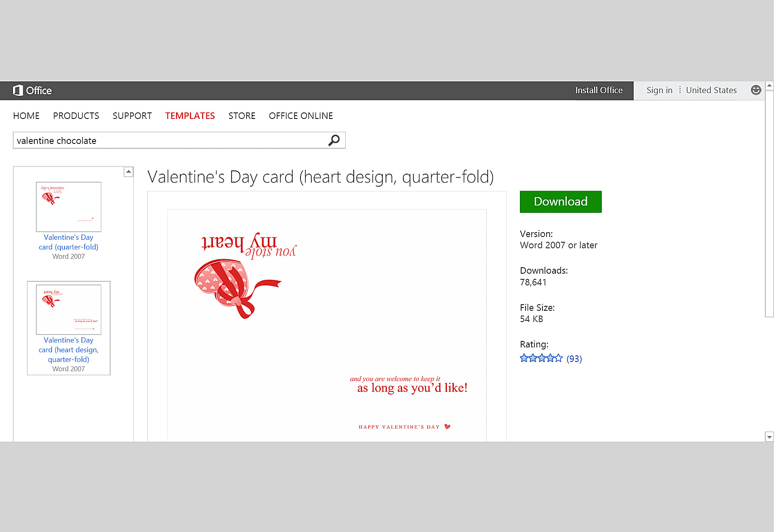Select Valentine's Day card (quarter-fold) thumbnail
Screen dimensions: 774x532
tap(69, 207)
